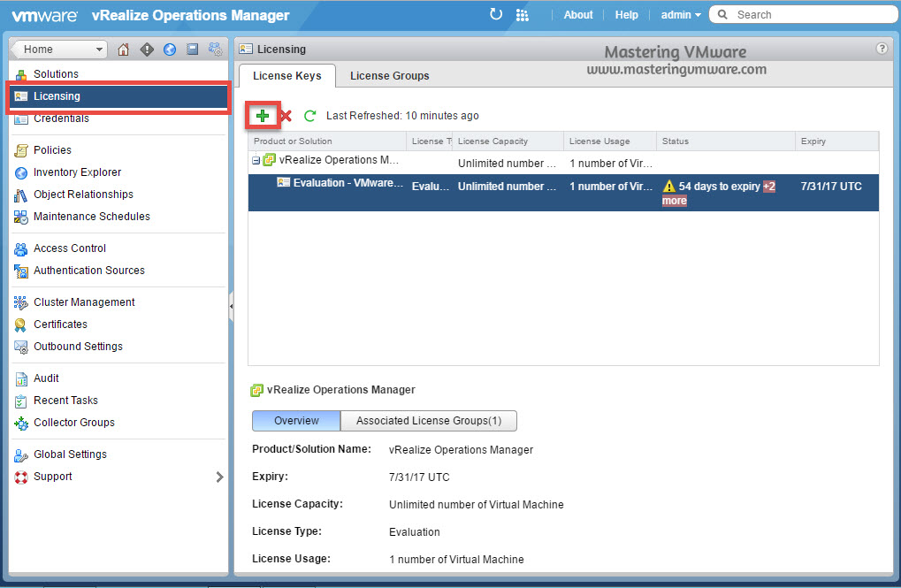Add a new license key with the plus icon
The image size is (901, 588).
coord(263,116)
